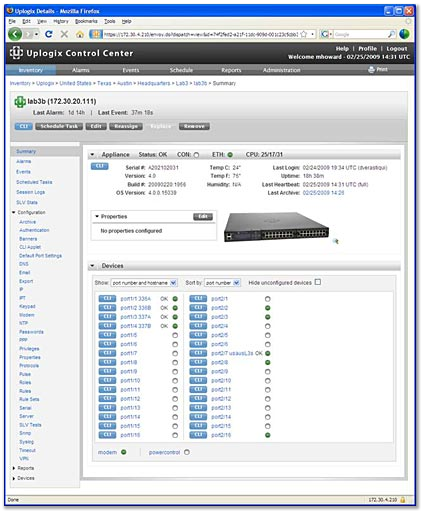Click the modem green status dot

[124, 452]
